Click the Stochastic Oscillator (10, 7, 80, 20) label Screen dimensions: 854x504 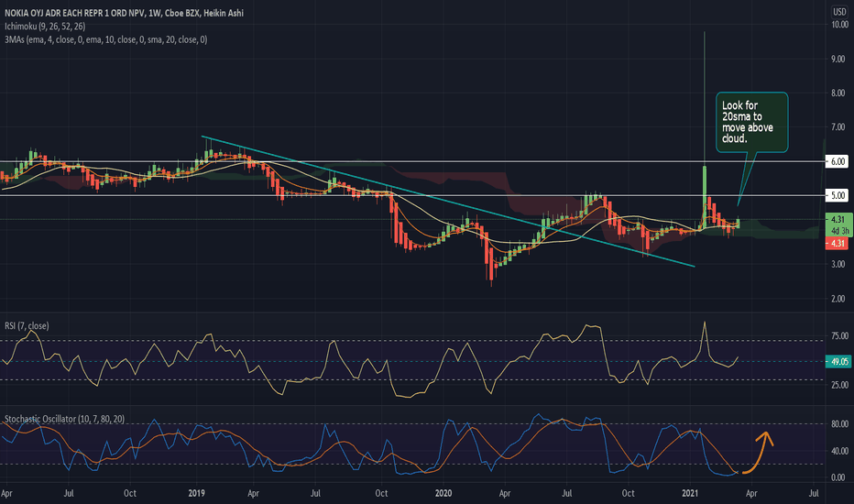pos(64,419)
